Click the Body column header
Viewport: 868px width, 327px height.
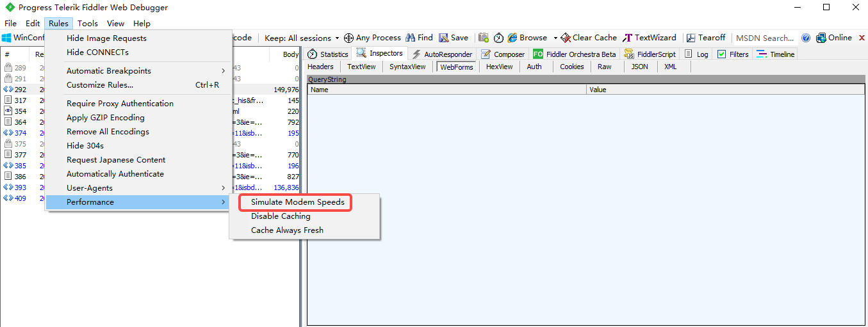click(291, 54)
